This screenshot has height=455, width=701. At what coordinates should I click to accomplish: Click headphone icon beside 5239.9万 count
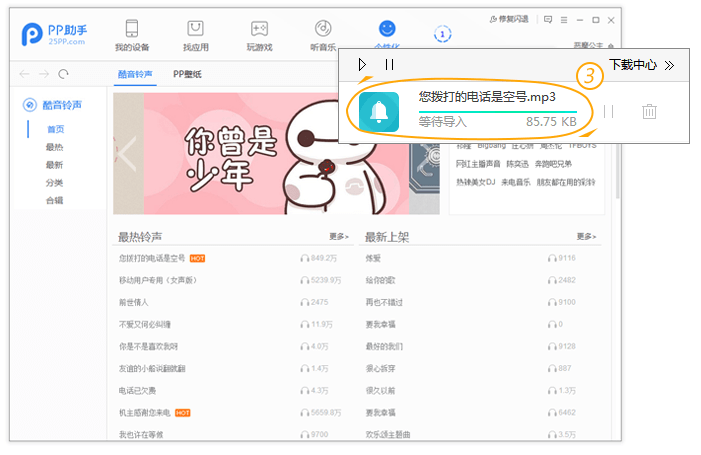pos(304,280)
